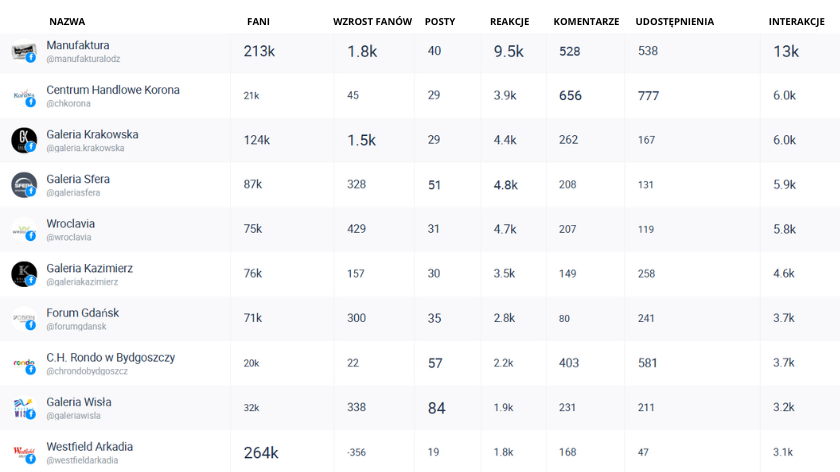Click the Galeria Krakowska profile logo
840x472 pixels.
pyautogui.click(x=23, y=140)
